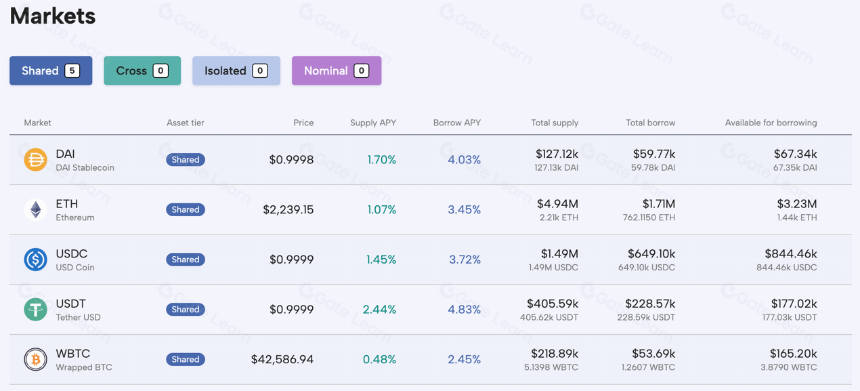Click the Markets page heading
Image resolution: width=860 pixels, height=391 pixels.
point(53,16)
